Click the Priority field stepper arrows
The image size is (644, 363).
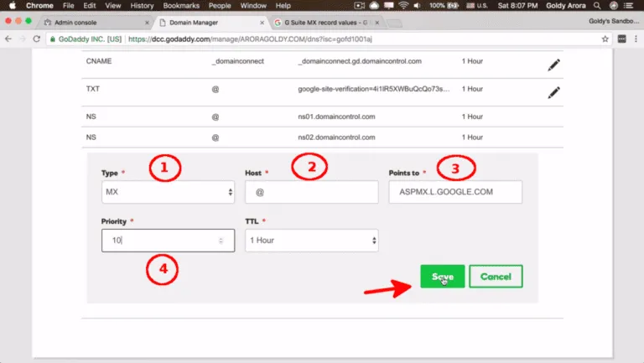point(221,241)
